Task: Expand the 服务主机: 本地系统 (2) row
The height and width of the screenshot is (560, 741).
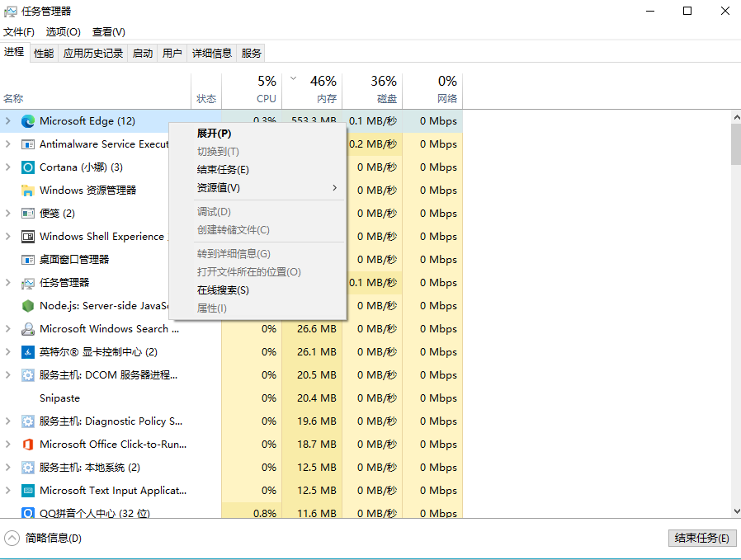Action: [8, 468]
